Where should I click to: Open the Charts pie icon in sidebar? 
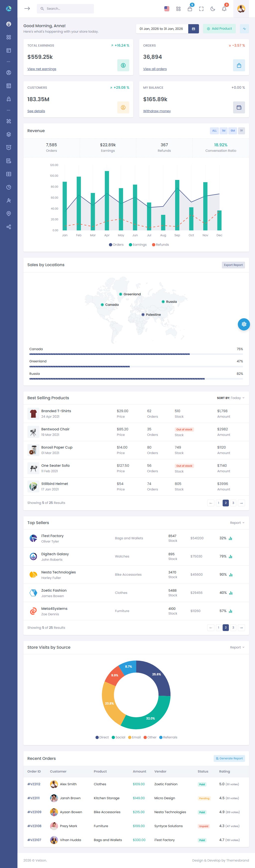(x=9, y=187)
